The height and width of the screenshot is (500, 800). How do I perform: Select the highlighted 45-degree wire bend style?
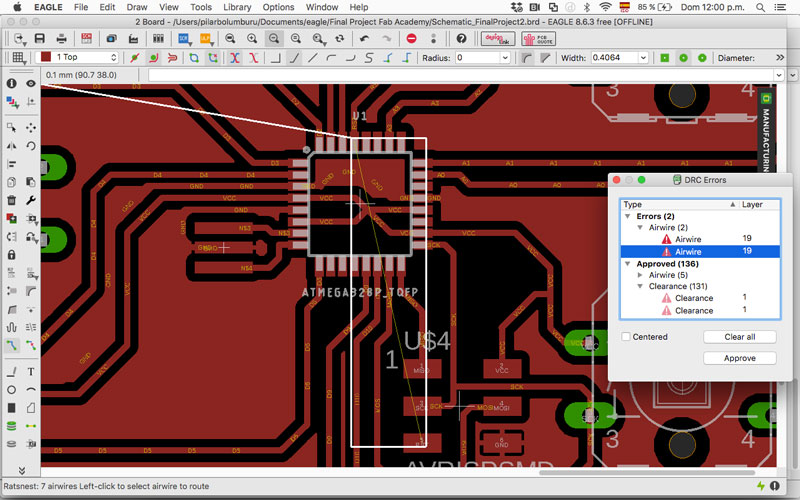tap(294, 58)
